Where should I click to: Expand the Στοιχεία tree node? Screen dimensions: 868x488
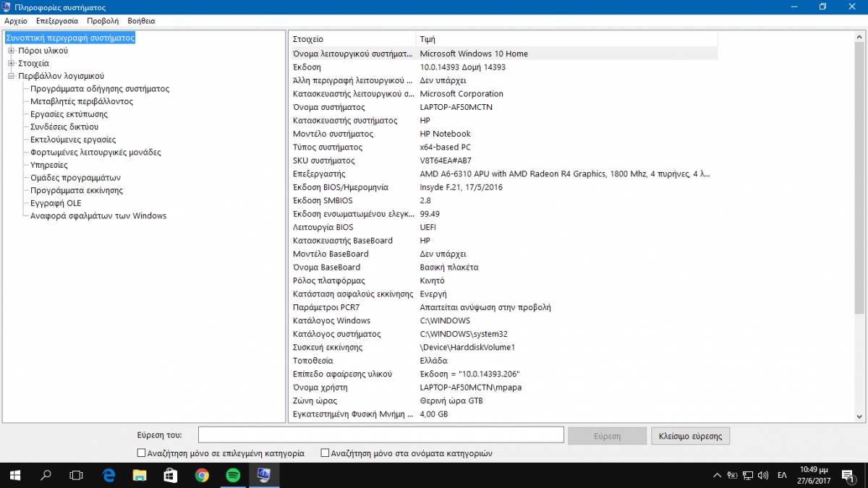[x=11, y=64]
